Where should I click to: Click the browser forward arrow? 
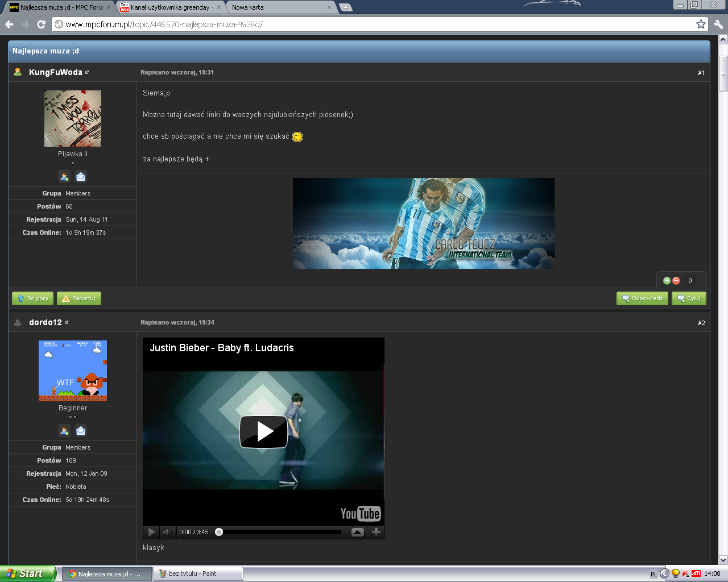[25, 24]
